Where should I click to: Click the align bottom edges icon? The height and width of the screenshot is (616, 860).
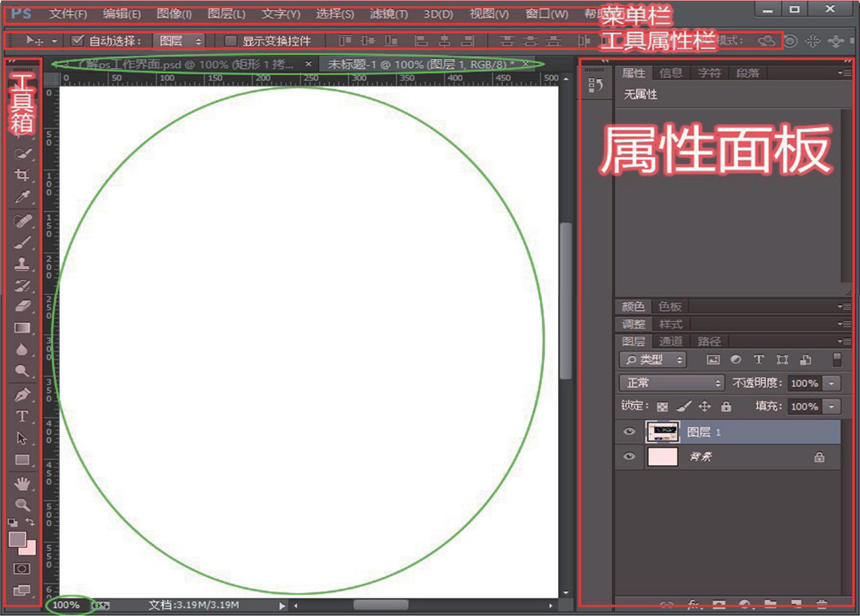pyautogui.click(x=391, y=41)
